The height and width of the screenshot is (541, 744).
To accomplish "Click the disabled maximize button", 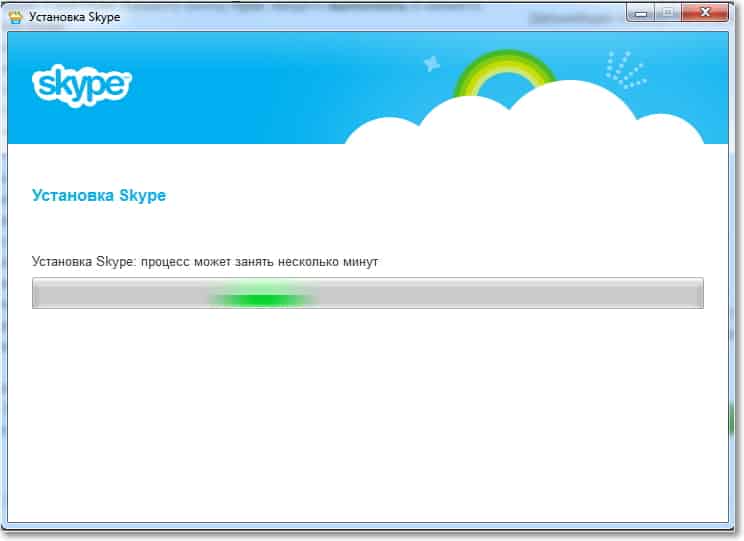I will [x=668, y=13].
